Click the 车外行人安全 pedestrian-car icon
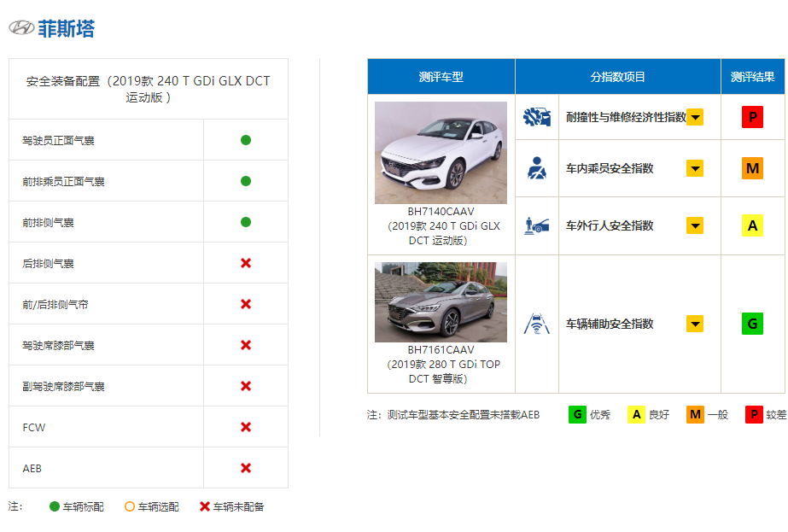Image resolution: width=788 pixels, height=532 pixels. pos(537,225)
